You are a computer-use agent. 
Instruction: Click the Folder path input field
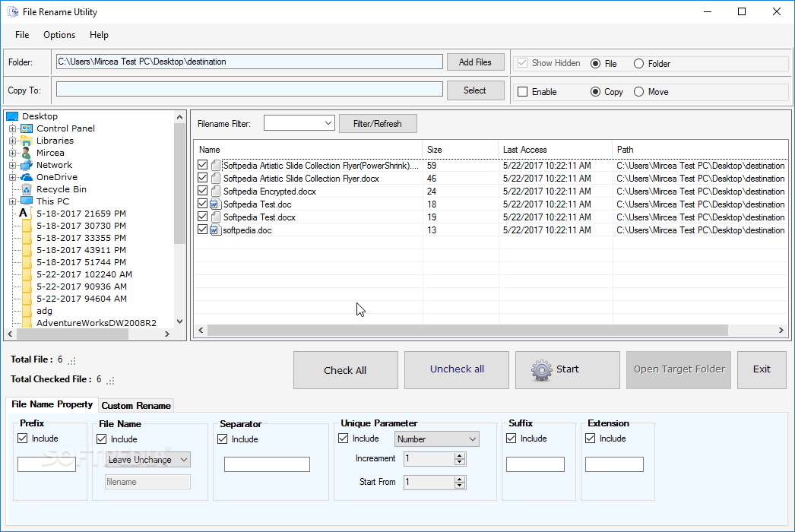(249, 62)
